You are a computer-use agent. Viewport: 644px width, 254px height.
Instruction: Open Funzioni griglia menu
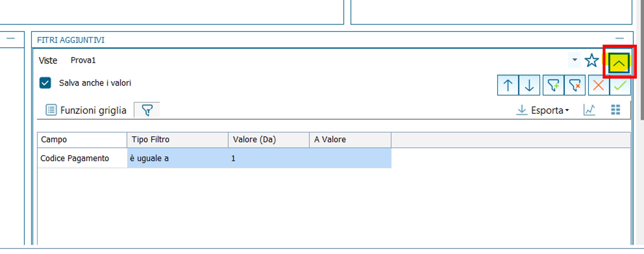(x=86, y=110)
